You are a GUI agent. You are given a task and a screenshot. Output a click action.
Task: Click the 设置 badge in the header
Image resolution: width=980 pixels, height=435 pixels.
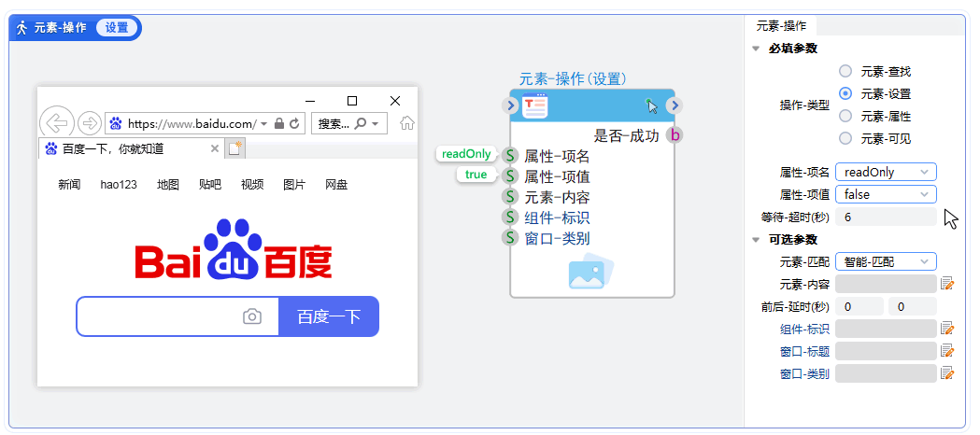(117, 27)
